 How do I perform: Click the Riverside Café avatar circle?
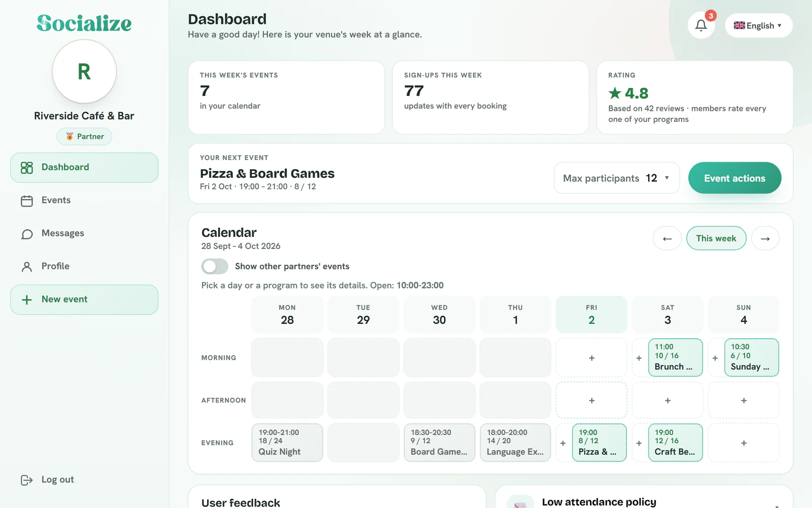84,72
